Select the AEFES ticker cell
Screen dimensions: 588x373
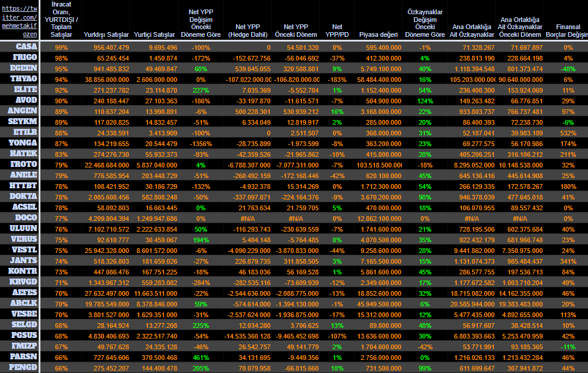pyautogui.click(x=25, y=292)
